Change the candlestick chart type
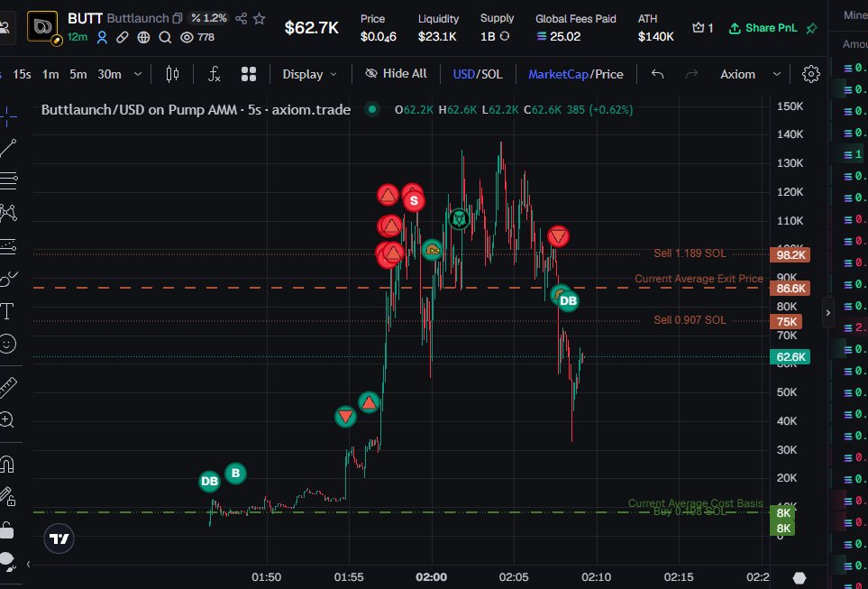The height and width of the screenshot is (589, 868). pyautogui.click(x=173, y=74)
